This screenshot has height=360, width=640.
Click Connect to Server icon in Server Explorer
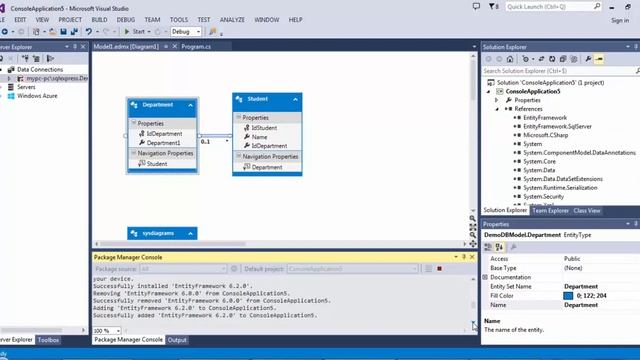coord(36,58)
